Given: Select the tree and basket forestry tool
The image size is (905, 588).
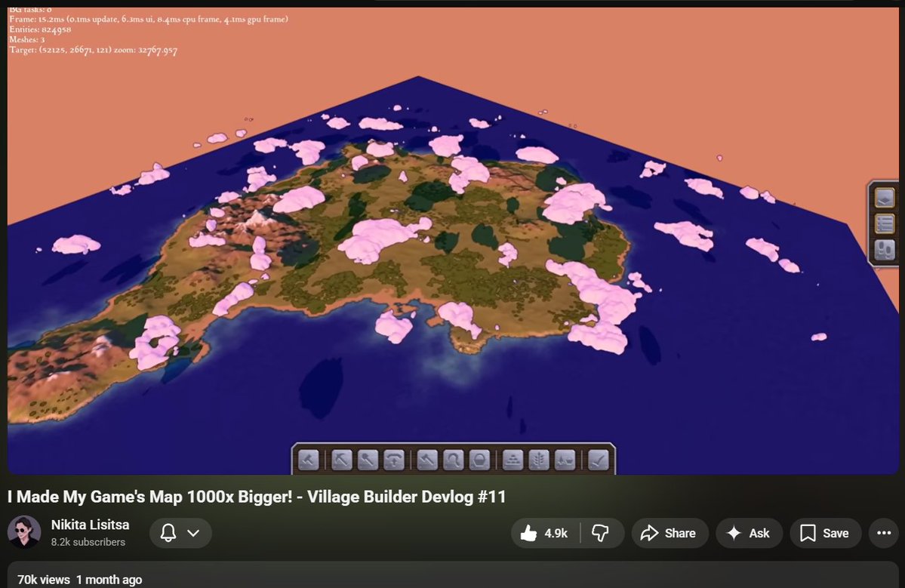Looking at the screenshot, I should coord(565,460).
